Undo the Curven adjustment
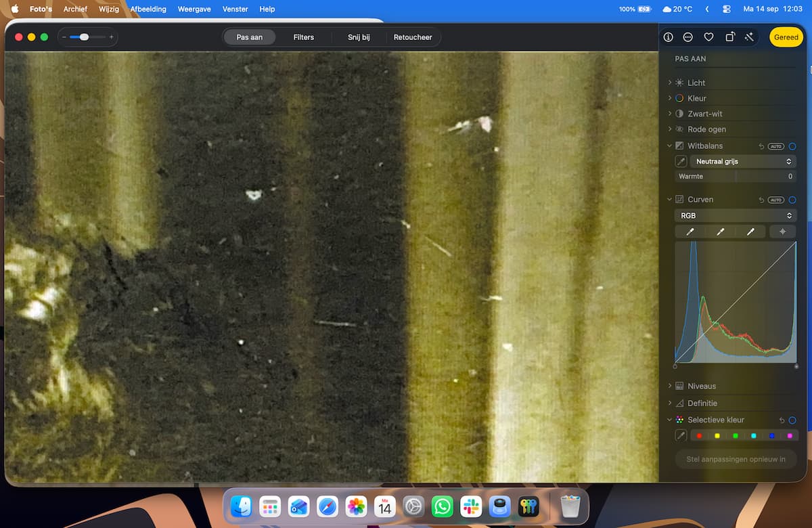 coord(761,200)
